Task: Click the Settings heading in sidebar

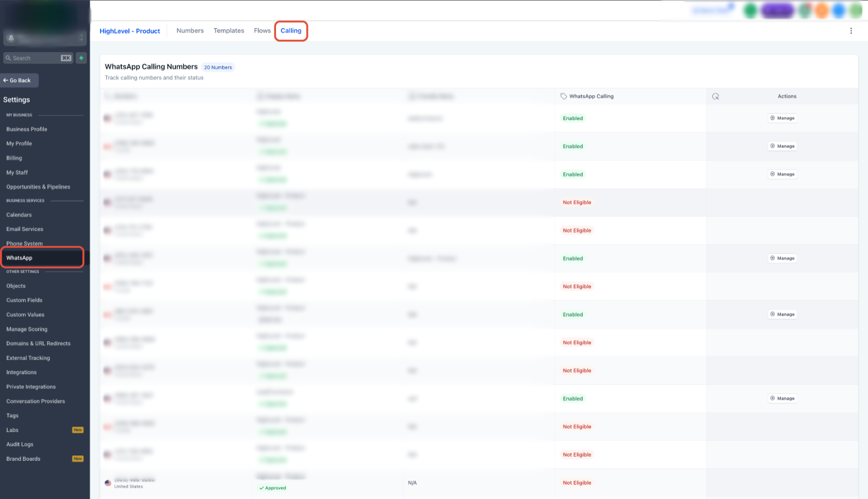Action: 16,100
